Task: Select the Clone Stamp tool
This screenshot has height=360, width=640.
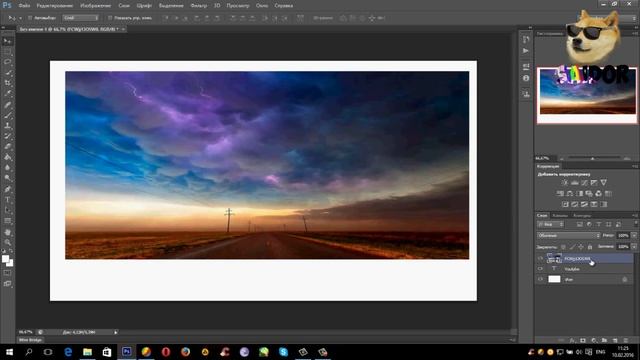Action: tap(7, 126)
